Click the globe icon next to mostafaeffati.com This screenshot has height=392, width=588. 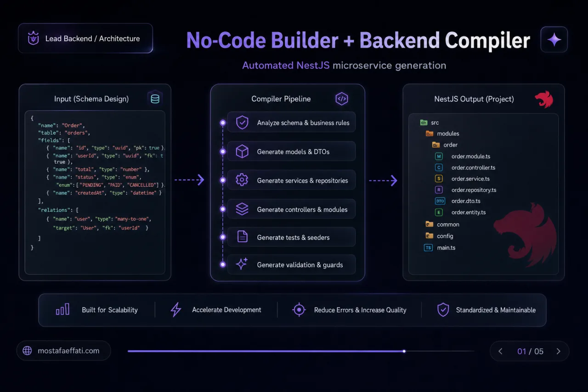click(x=27, y=351)
